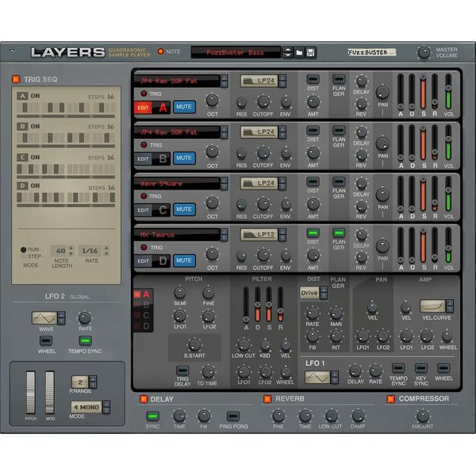Adjust layer B RES knob
The image size is (476, 476).
(241, 154)
